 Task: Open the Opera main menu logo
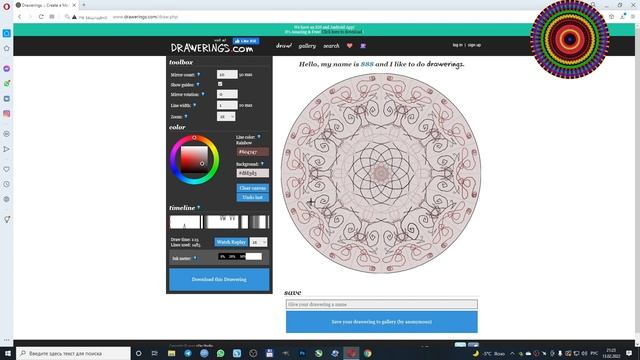click(6, 6)
